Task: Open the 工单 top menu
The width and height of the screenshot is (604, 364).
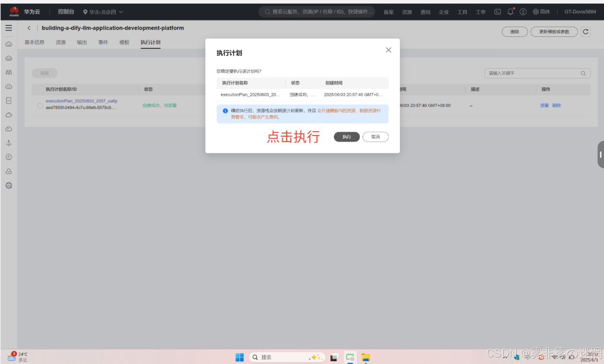Action: 480,12
